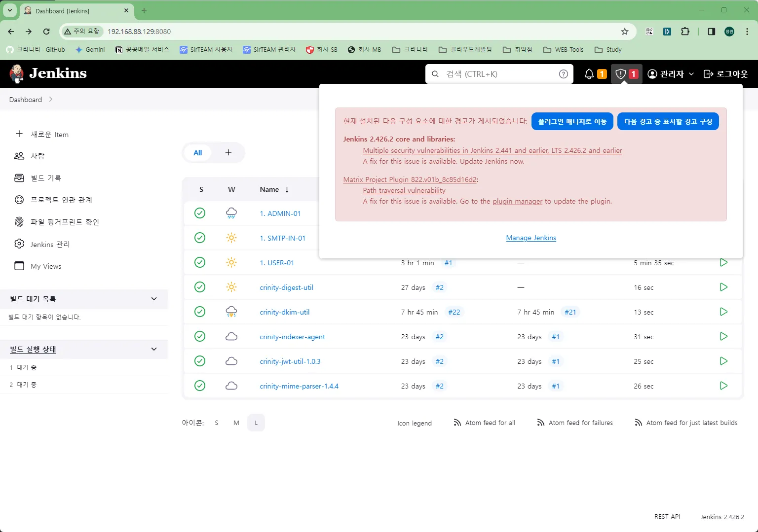
Task: Click sunny weather icon for SMTP-IN-01
Action: click(231, 238)
